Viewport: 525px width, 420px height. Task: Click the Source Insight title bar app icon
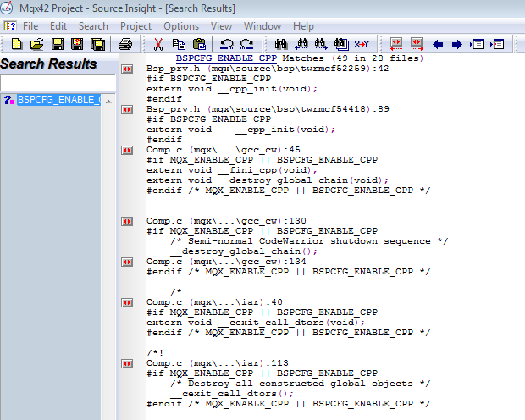[7, 8]
